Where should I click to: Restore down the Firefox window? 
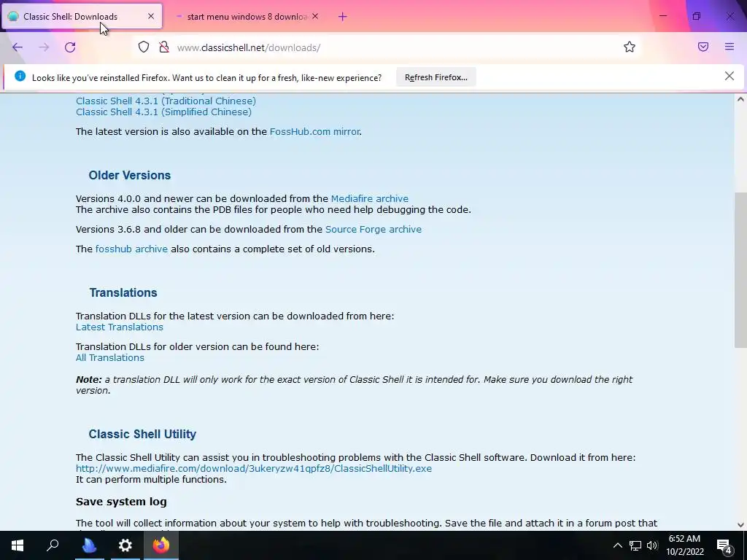tap(697, 16)
